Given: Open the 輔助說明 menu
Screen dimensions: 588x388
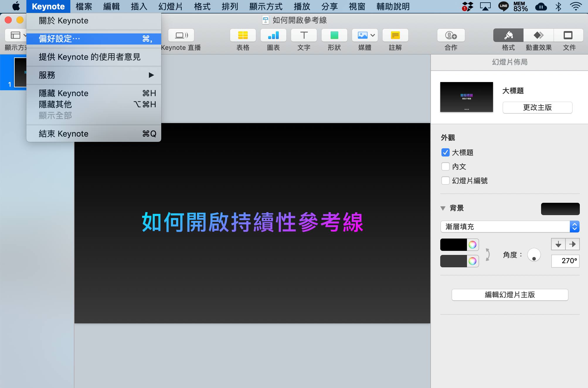Looking at the screenshot, I should click(393, 6).
